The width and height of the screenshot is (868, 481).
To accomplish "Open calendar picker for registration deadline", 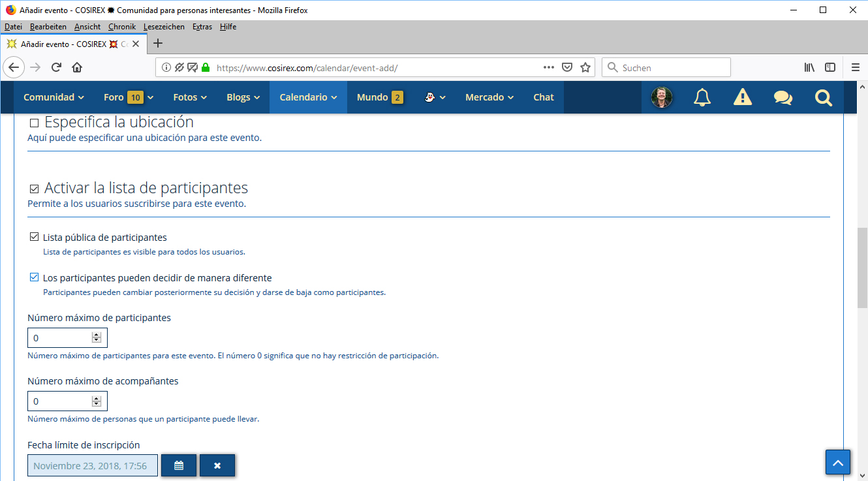I will 179,465.
